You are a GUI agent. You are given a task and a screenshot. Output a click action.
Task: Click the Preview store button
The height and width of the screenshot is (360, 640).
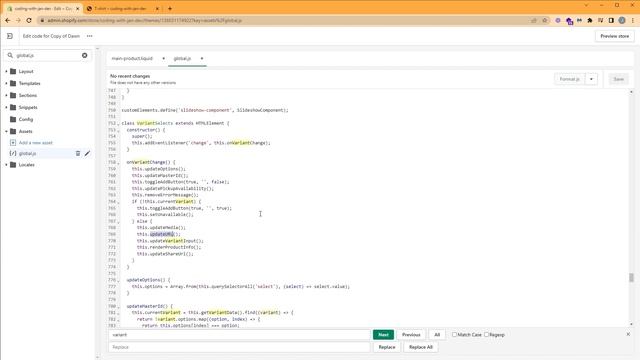click(614, 36)
